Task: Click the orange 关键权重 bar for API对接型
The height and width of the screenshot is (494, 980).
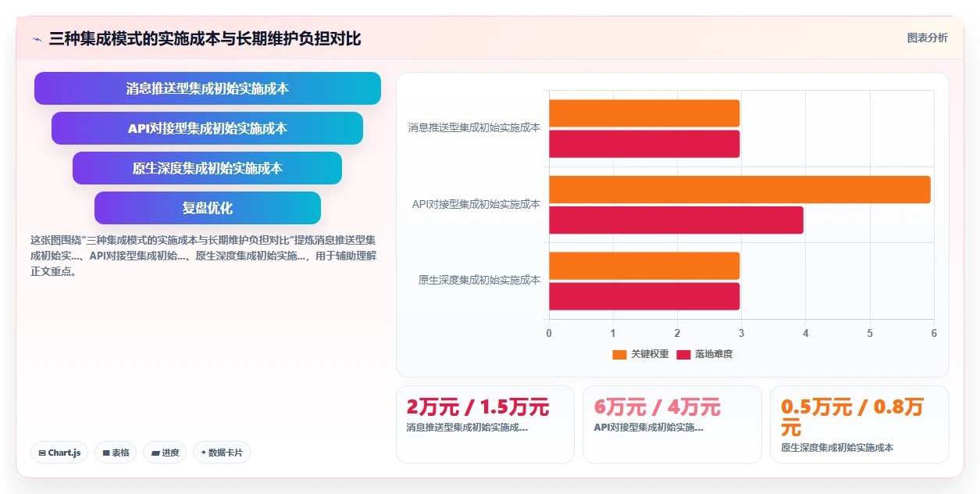Action: coord(739,189)
